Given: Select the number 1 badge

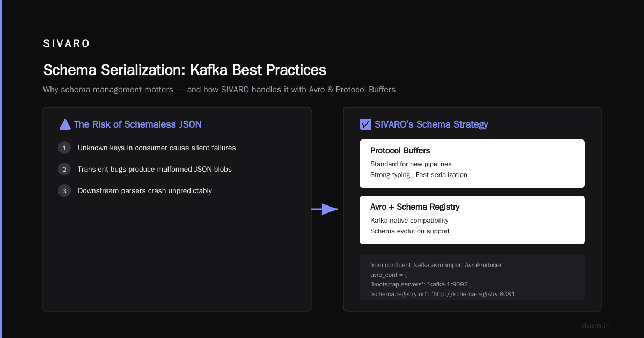Looking at the screenshot, I should 64,148.
